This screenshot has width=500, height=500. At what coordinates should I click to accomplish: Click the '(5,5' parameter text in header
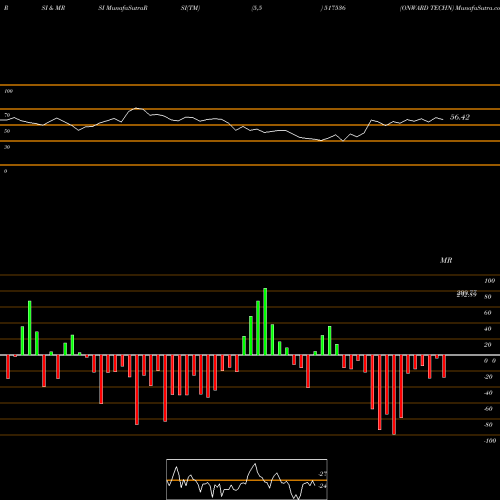tap(257, 8)
